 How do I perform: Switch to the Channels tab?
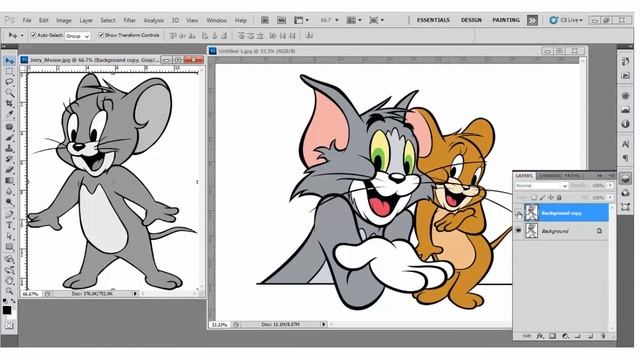coord(549,176)
